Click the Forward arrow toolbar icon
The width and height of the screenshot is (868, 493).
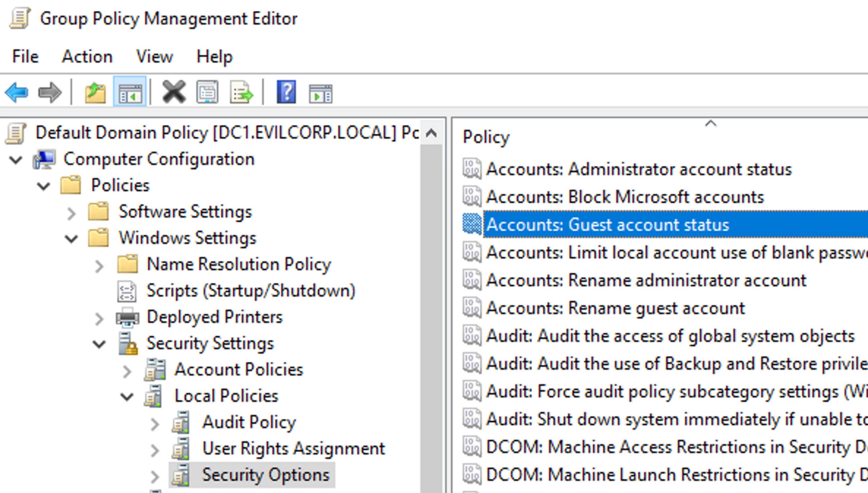point(50,92)
